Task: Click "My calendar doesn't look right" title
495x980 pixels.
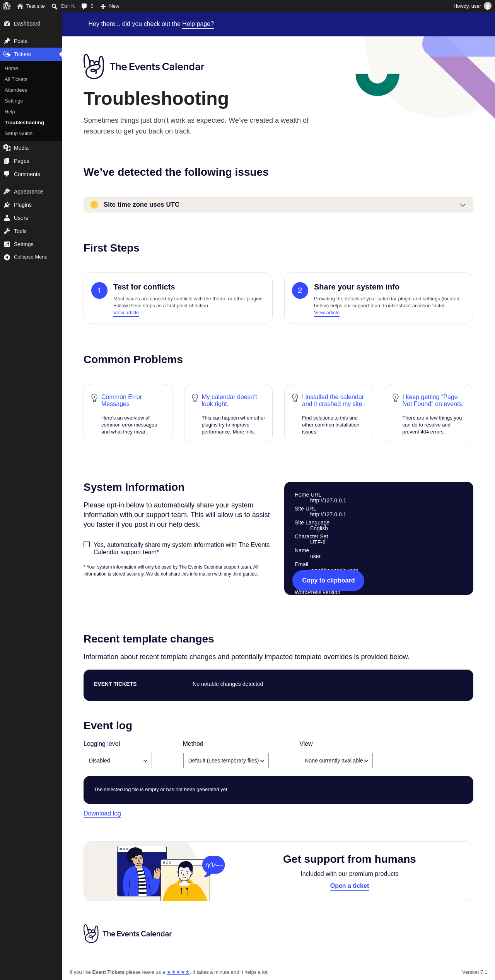Action: coord(229,400)
